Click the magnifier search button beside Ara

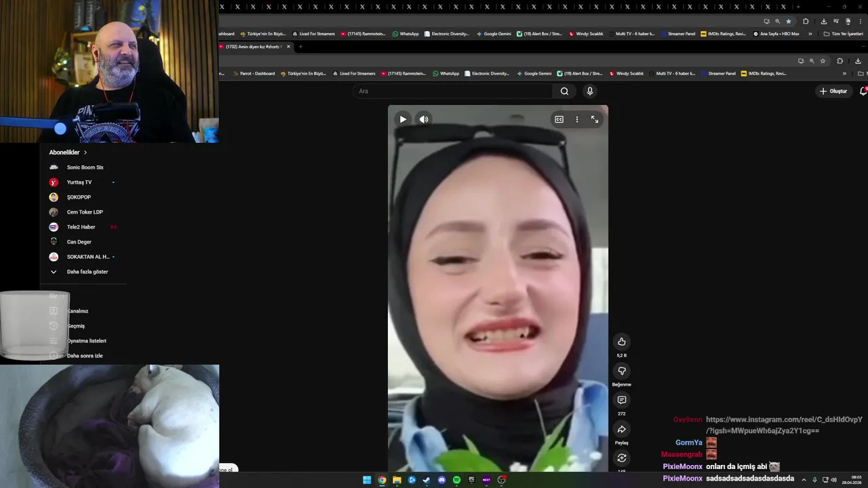(564, 91)
